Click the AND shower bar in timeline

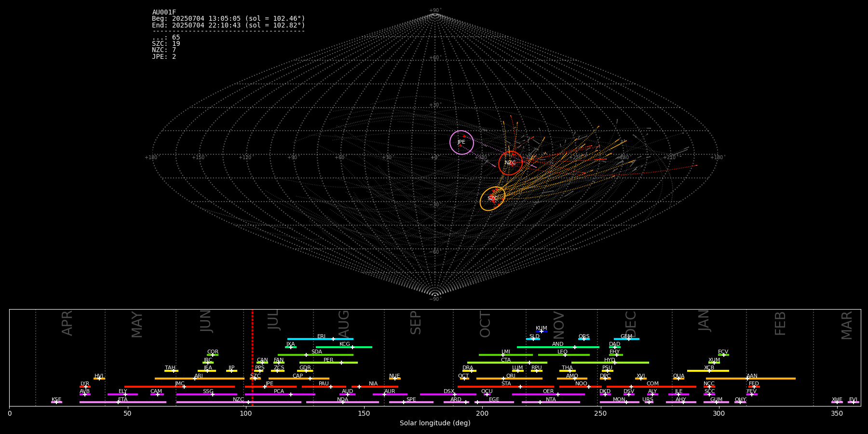click(x=558, y=347)
